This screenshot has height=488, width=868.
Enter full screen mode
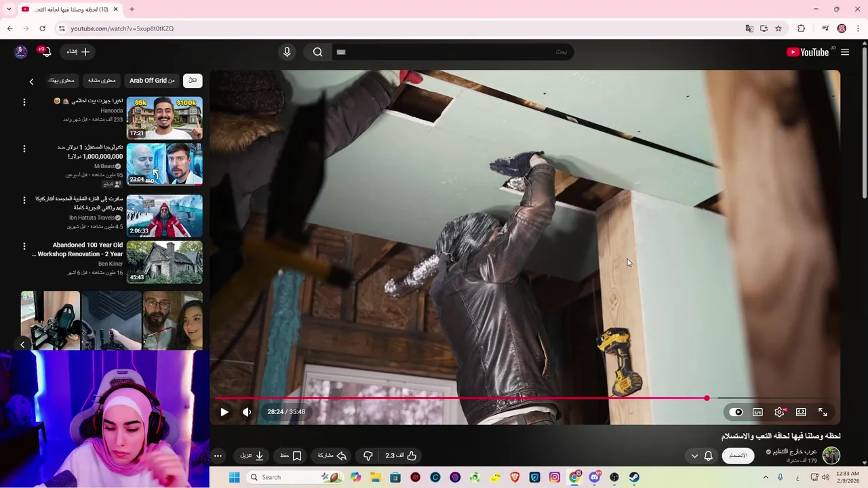coord(823,412)
